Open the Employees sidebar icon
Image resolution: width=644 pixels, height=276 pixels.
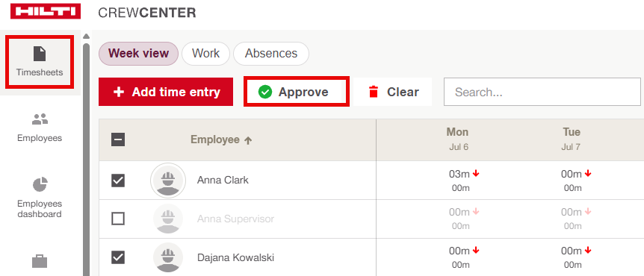(40, 119)
